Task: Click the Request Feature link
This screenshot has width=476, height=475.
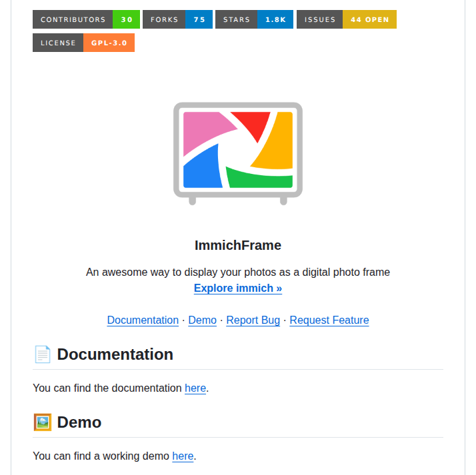Action: tap(329, 320)
